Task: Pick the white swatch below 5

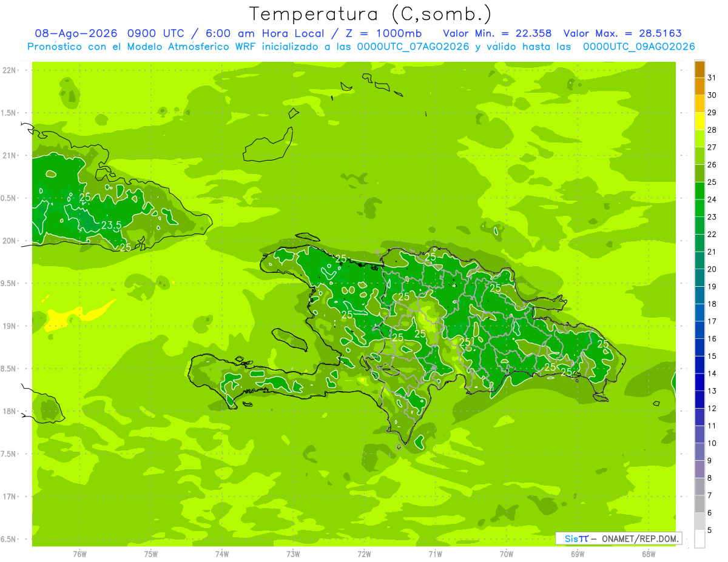Action: point(699,538)
